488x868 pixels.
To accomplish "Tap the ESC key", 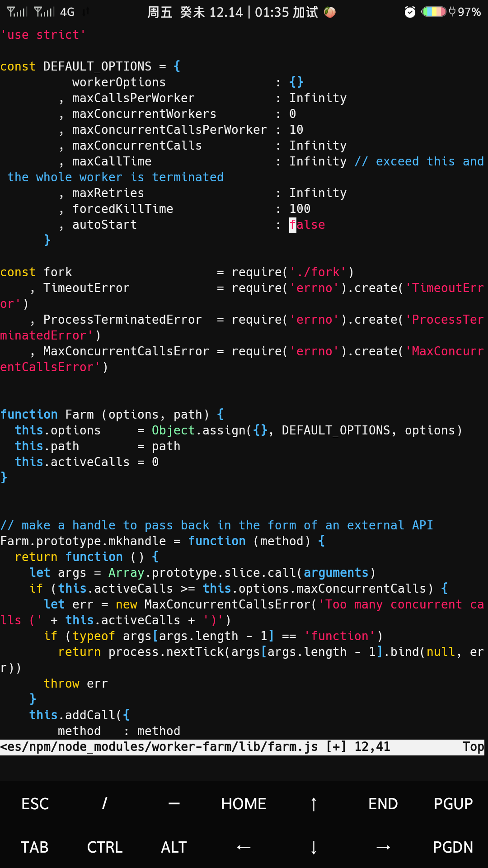I will click(x=35, y=804).
